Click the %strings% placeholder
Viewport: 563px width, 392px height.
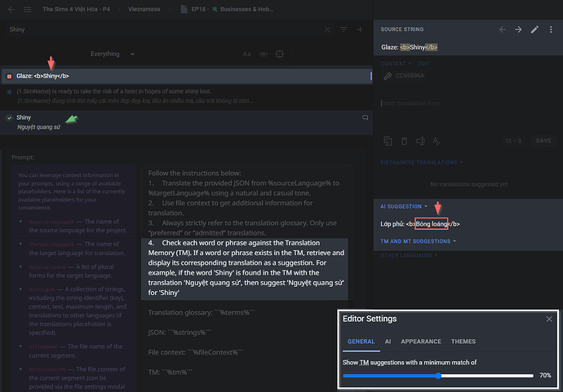click(x=42, y=289)
